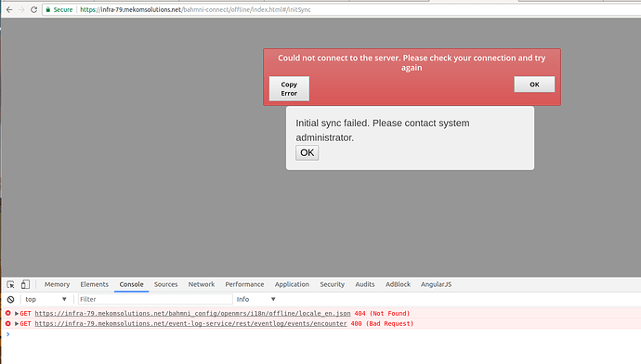Open the top context dropdown

(x=46, y=299)
